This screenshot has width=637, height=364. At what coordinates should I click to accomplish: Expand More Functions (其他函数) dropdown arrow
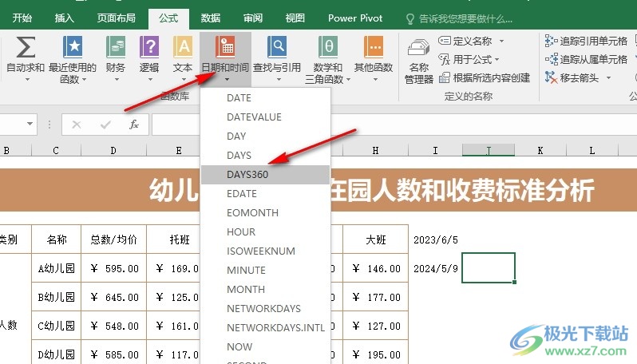(375, 79)
